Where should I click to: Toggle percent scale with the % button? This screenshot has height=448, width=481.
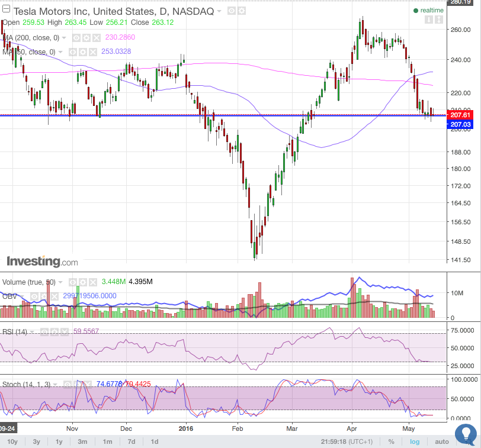click(x=391, y=441)
